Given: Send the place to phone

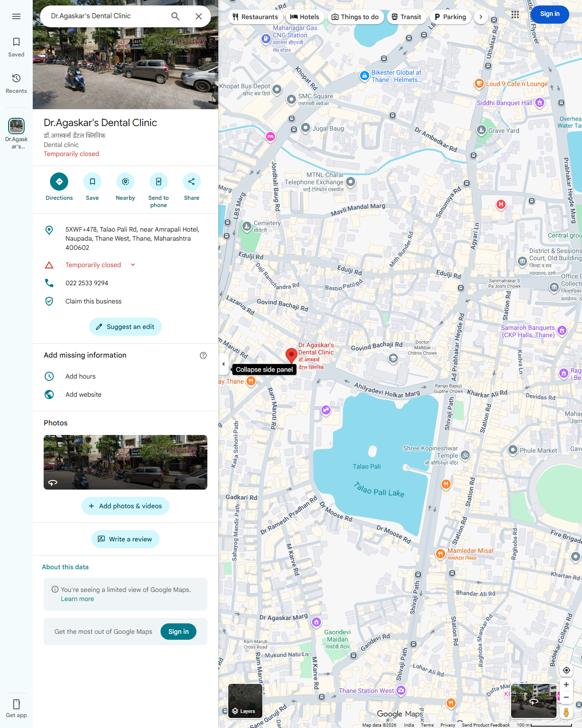Looking at the screenshot, I should 159,190.
